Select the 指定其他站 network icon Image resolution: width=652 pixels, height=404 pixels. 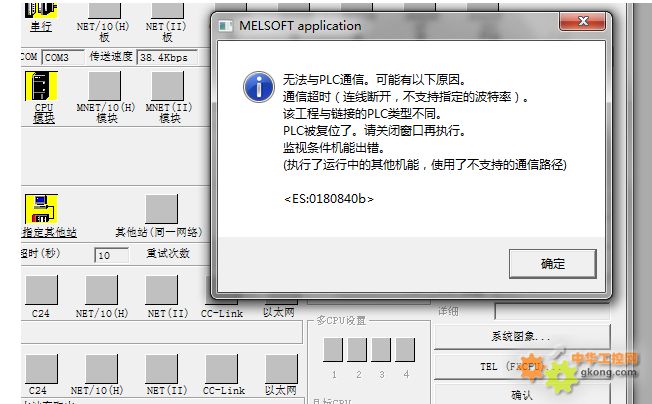tap(41, 209)
